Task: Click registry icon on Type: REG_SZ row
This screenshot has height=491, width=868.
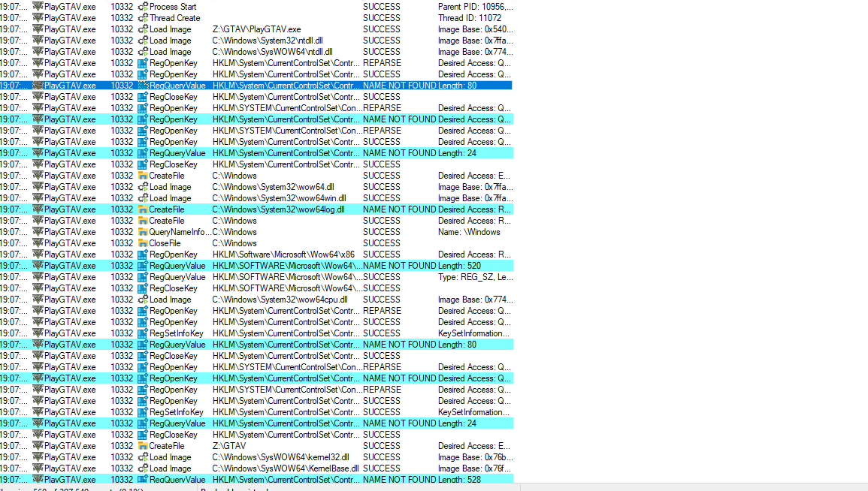Action: click(x=143, y=277)
